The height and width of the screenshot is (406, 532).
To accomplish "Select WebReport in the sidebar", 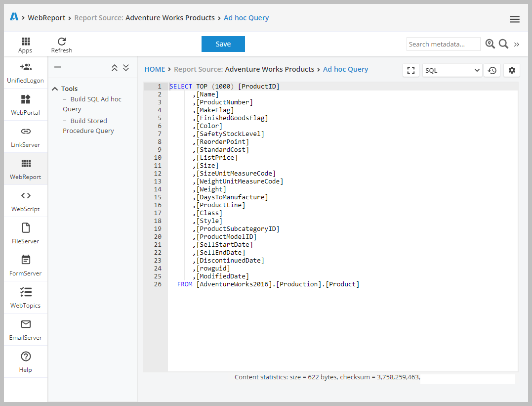I will click(x=26, y=169).
